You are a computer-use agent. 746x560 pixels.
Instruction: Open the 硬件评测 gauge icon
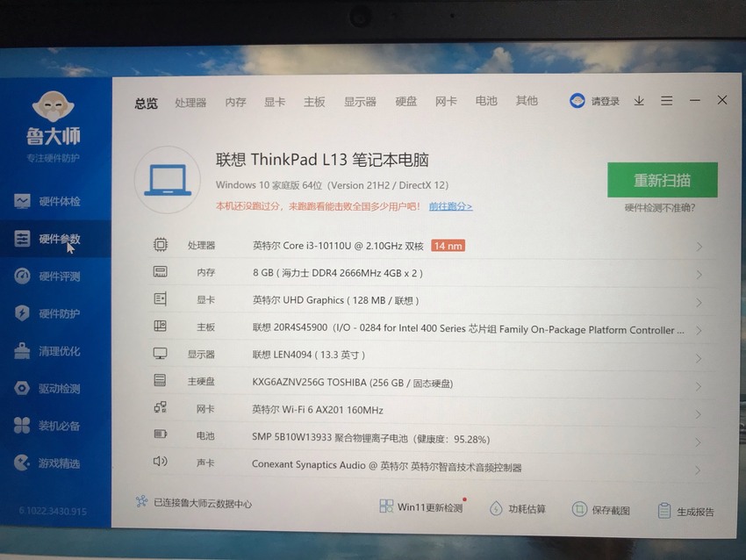click(22, 276)
